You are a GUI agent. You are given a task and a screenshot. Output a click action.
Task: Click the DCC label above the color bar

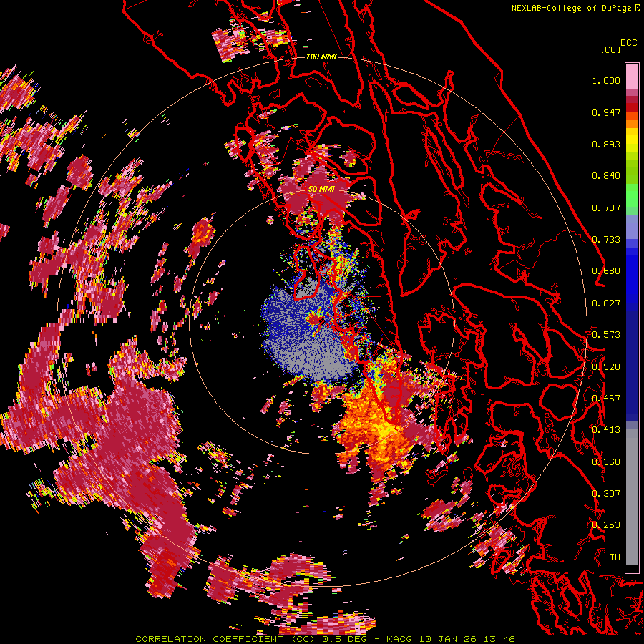628,43
